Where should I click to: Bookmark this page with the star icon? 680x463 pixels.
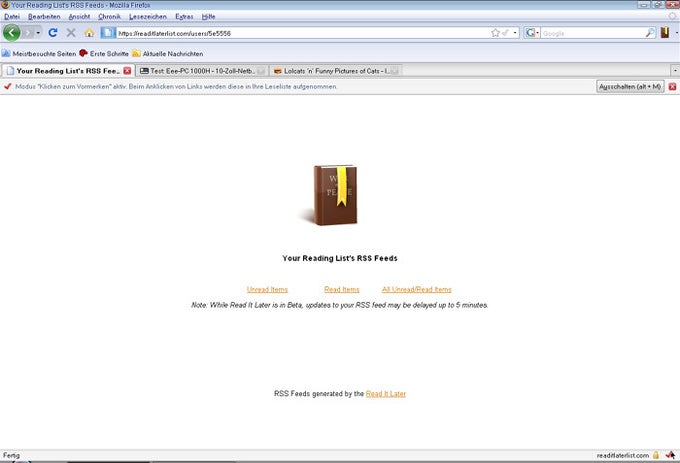click(x=495, y=33)
